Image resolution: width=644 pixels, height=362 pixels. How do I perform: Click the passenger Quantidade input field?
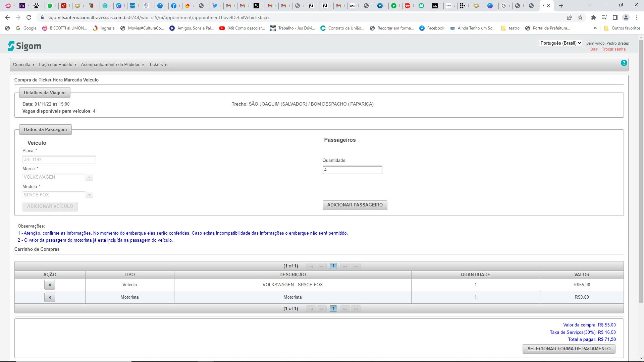352,170
